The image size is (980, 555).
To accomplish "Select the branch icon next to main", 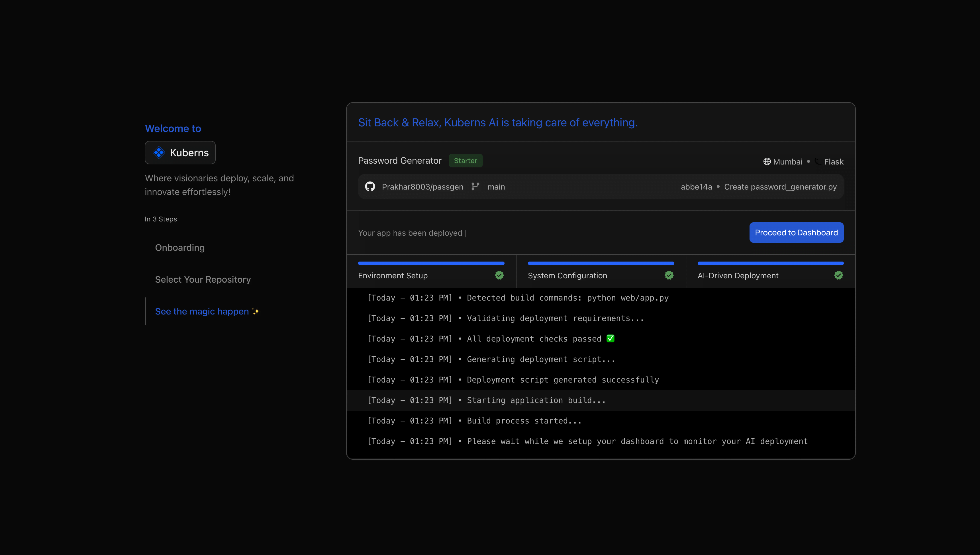I will [x=475, y=186].
